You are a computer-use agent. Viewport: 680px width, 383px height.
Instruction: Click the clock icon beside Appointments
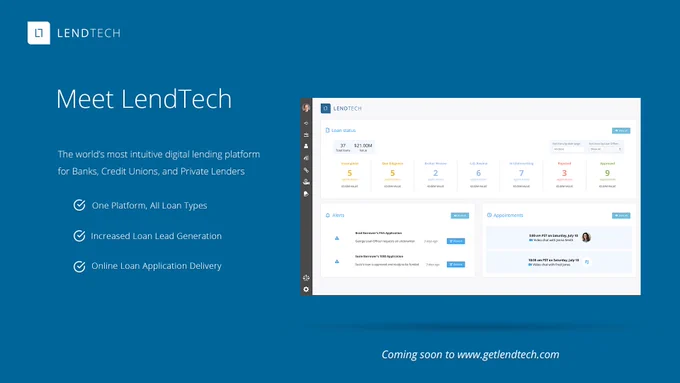489,215
